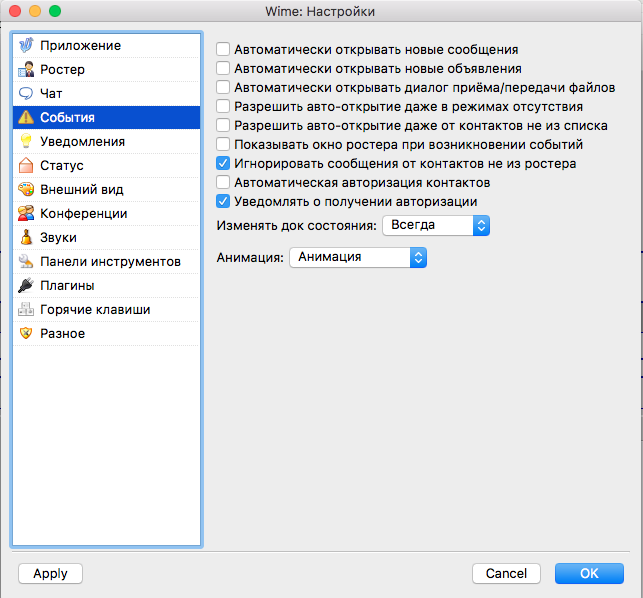Open the Чат speech bubble icon

[26, 94]
